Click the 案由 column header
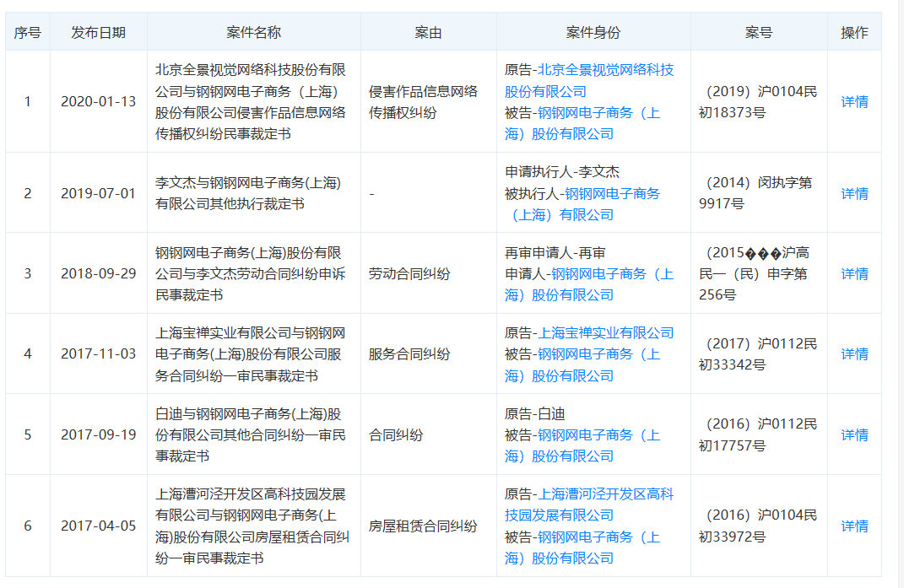The image size is (904, 588). coord(428,32)
